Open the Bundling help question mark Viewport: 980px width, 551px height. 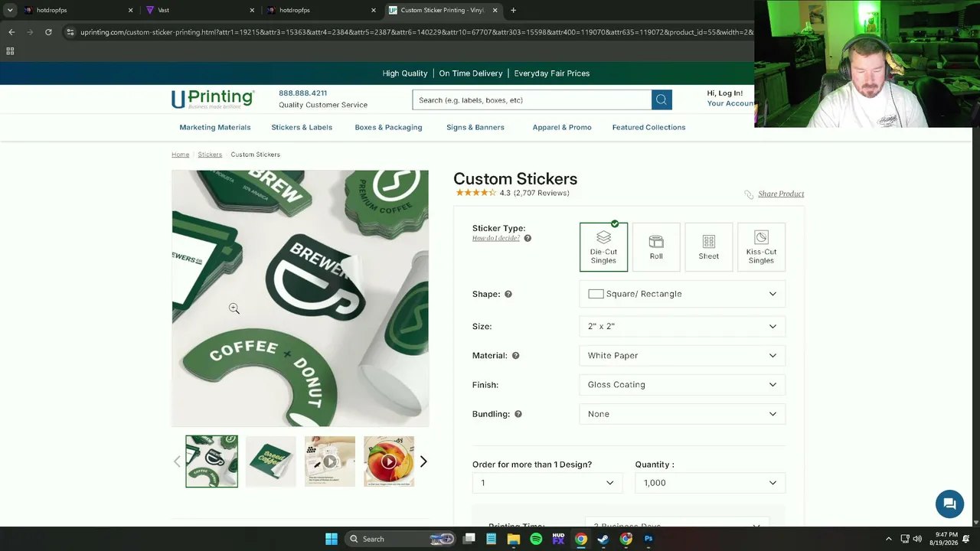518,414
